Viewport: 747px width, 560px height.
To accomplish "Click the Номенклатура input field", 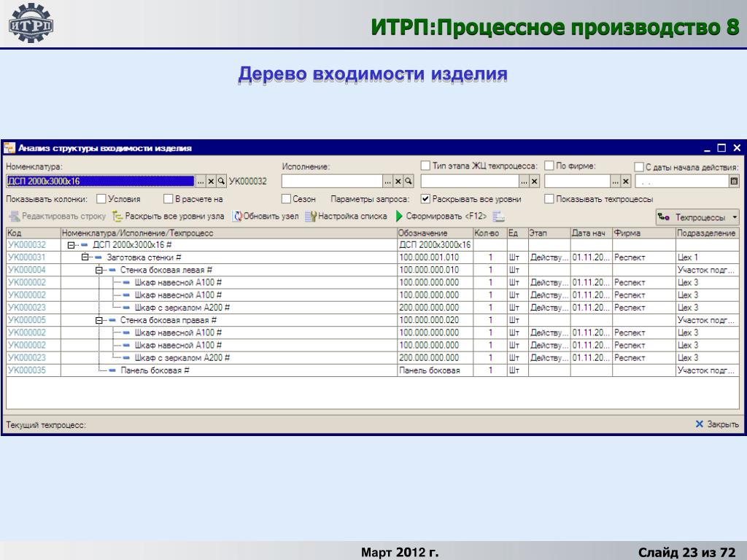I will (x=101, y=182).
